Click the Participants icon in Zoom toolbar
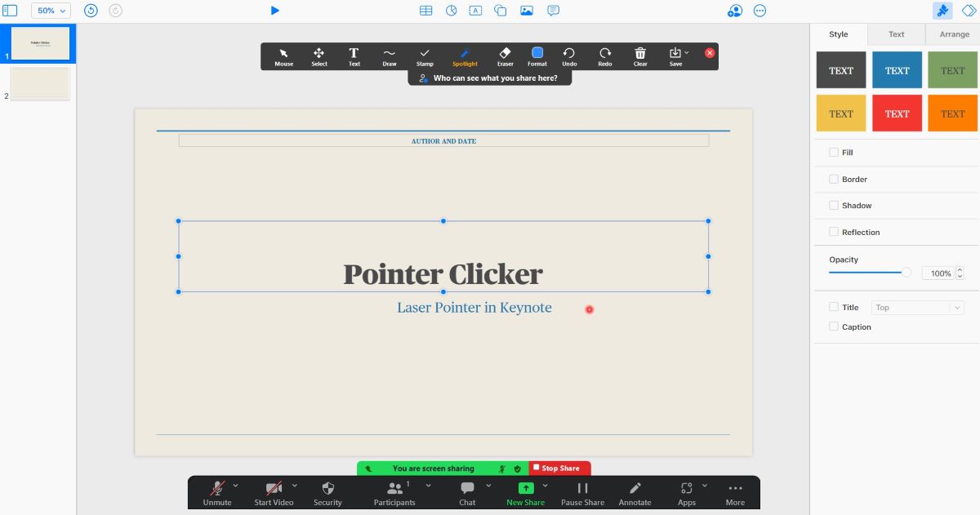The height and width of the screenshot is (515, 980). coord(394,490)
